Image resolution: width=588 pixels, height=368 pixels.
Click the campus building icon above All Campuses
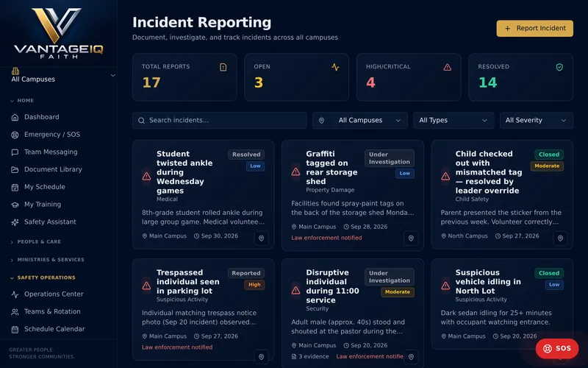click(15, 71)
